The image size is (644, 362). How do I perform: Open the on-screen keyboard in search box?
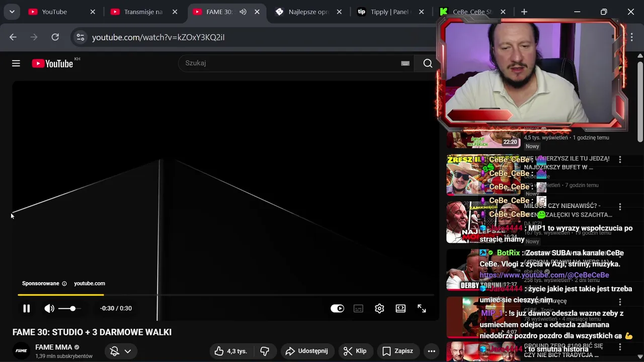point(405,63)
